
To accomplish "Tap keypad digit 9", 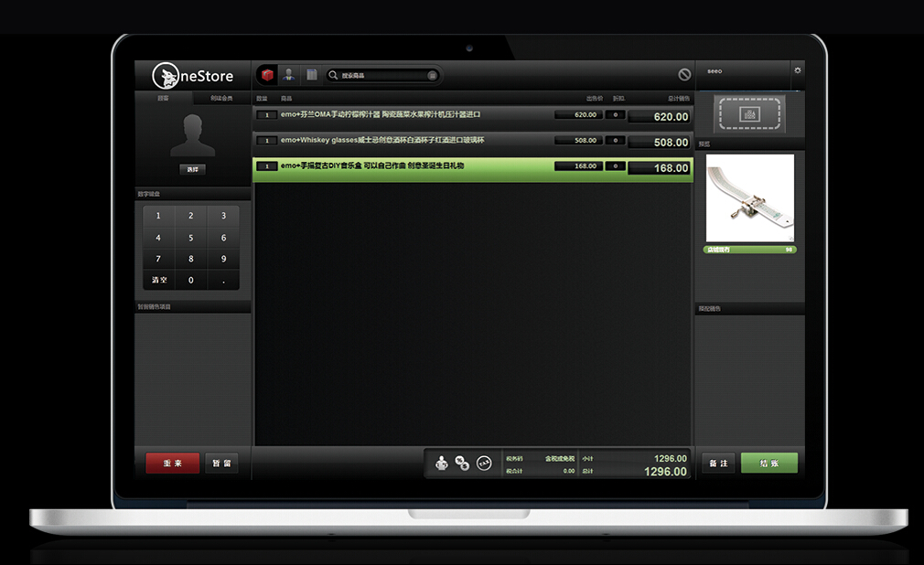I will 223,259.
